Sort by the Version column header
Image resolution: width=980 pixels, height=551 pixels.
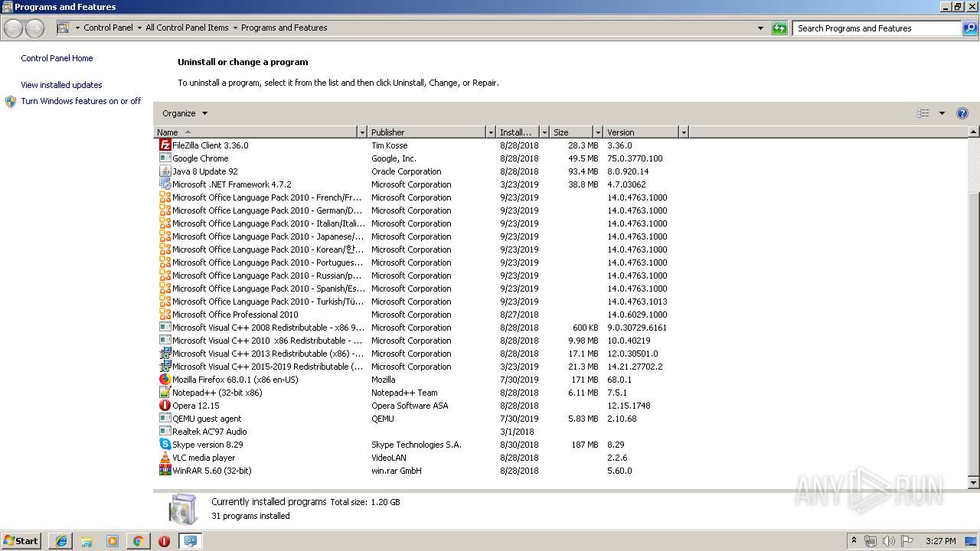click(642, 132)
